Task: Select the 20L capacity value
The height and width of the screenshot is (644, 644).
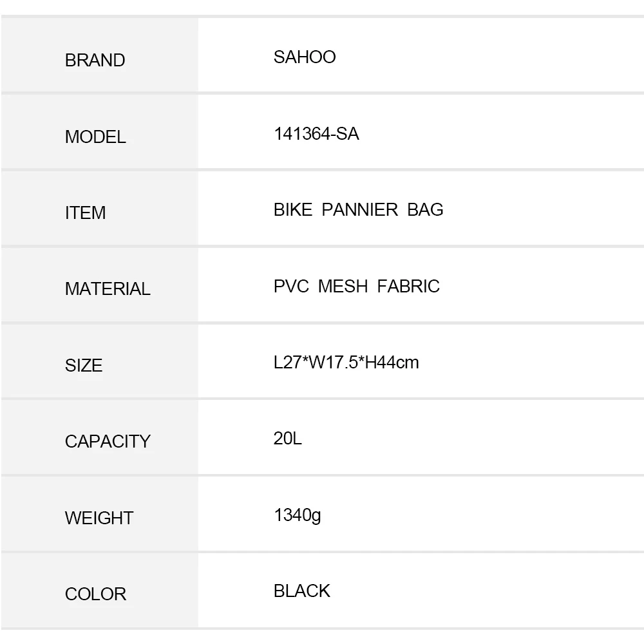Action: (x=287, y=439)
